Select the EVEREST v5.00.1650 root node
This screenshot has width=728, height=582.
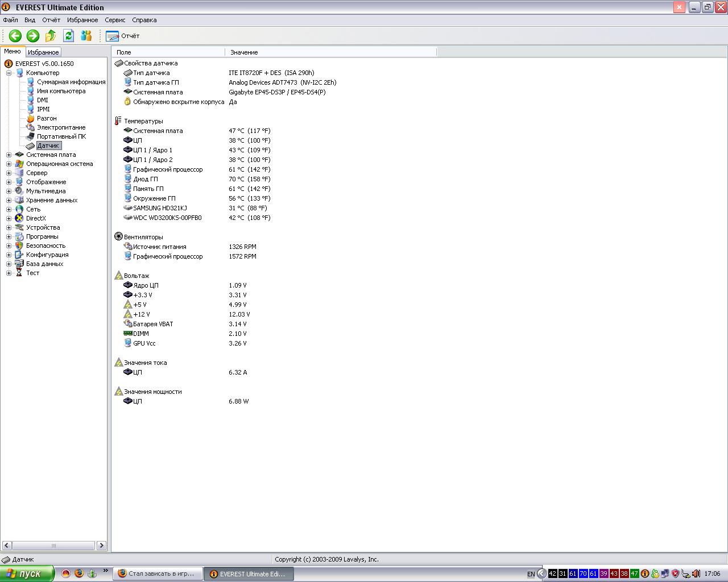[x=44, y=64]
